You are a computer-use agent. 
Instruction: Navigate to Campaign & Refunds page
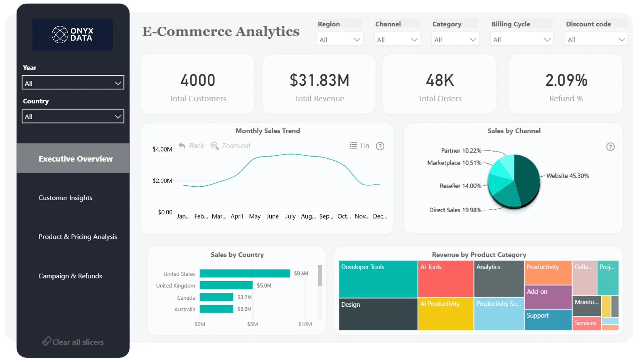[70, 276]
